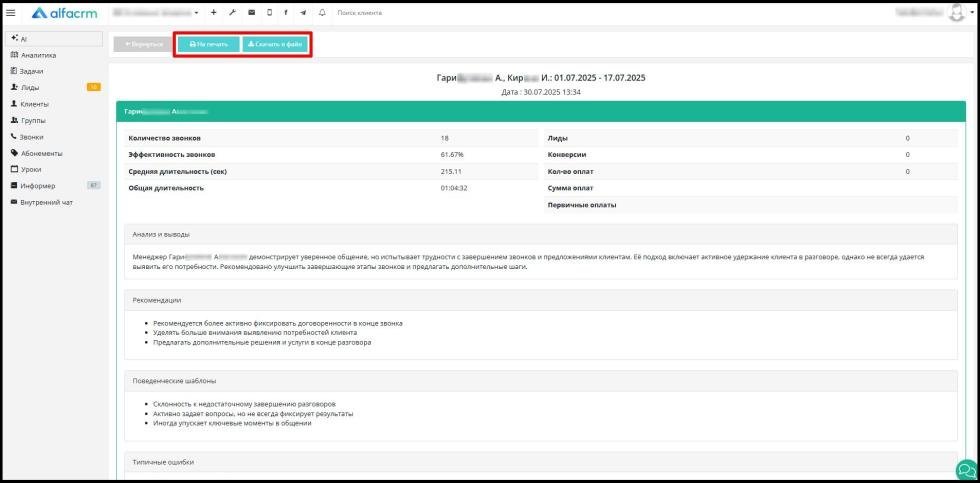
Task: Expand the branch selector dropdown
Action: pyautogui.click(x=156, y=12)
